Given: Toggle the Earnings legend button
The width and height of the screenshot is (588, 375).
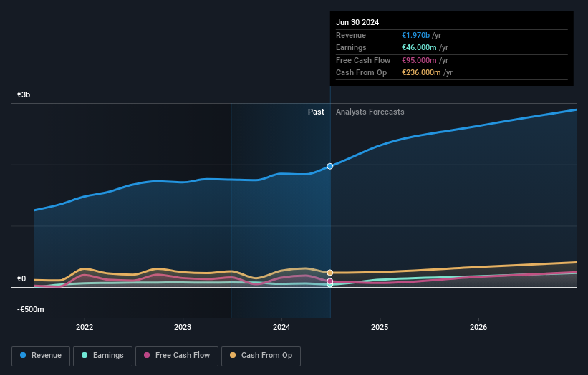Looking at the screenshot, I should pyautogui.click(x=102, y=356).
